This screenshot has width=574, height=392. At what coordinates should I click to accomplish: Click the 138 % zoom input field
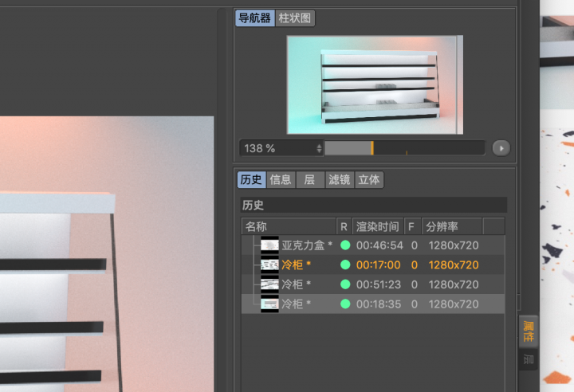277,148
